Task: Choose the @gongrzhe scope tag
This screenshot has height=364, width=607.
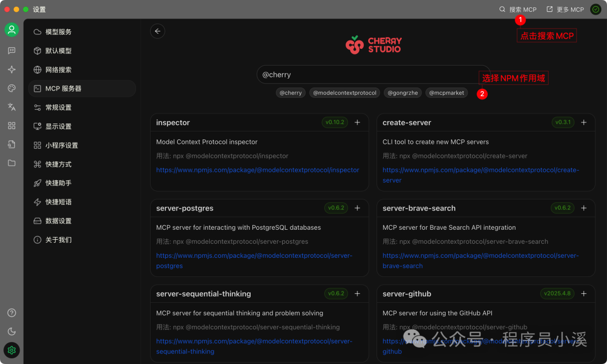Action: pyautogui.click(x=402, y=93)
